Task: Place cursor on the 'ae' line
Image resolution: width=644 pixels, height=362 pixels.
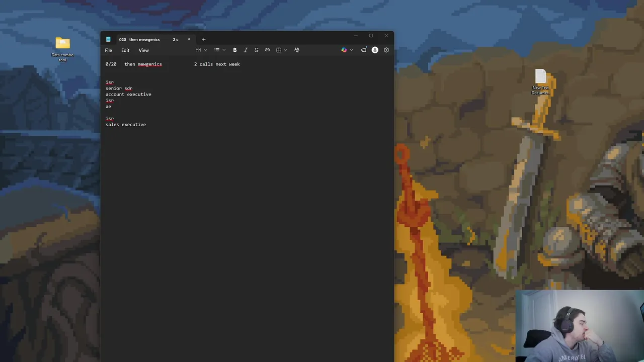Action: pyautogui.click(x=108, y=107)
